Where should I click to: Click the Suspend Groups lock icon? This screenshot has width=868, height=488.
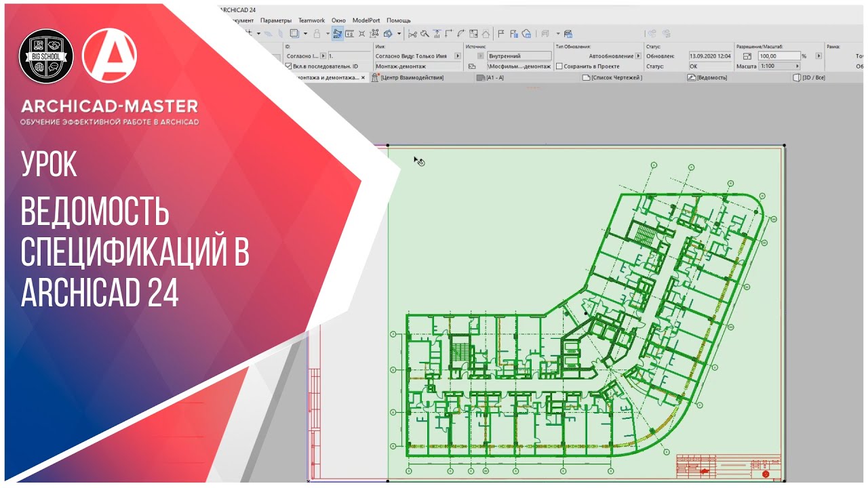pyautogui.click(x=317, y=34)
